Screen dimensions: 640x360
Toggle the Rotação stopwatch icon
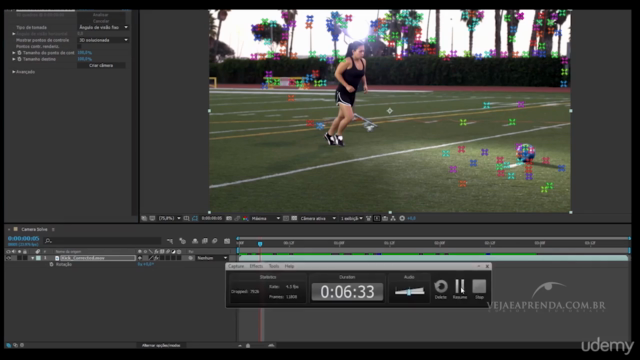(51, 264)
